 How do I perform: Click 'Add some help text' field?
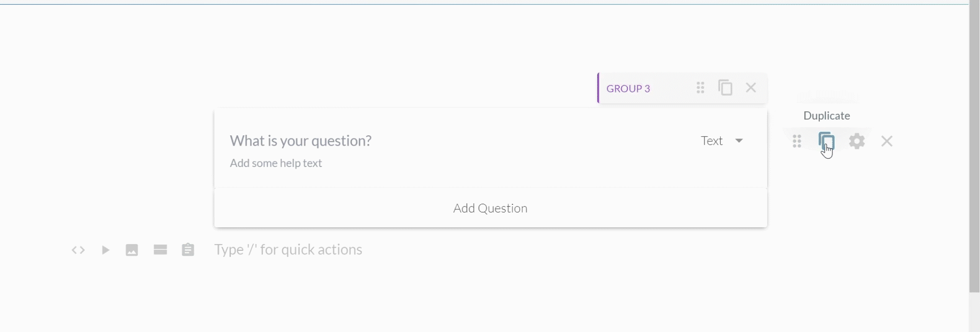(276, 163)
